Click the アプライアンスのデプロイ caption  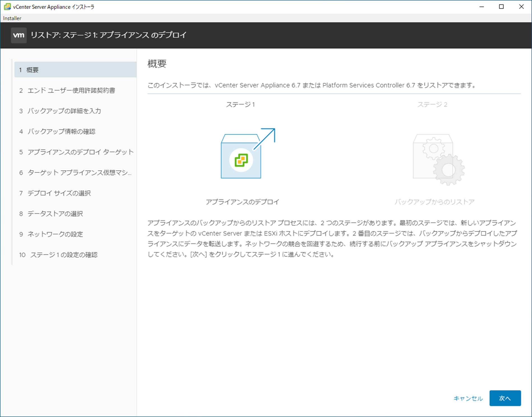[243, 202]
